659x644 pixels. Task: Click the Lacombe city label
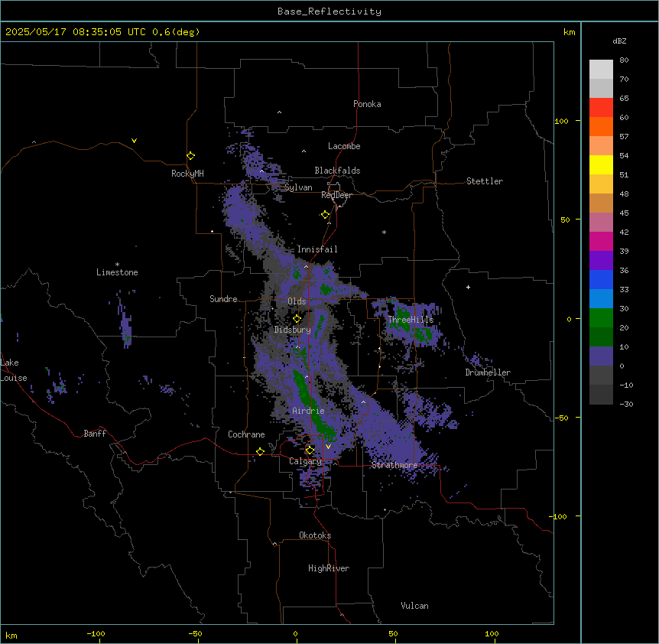tap(344, 146)
